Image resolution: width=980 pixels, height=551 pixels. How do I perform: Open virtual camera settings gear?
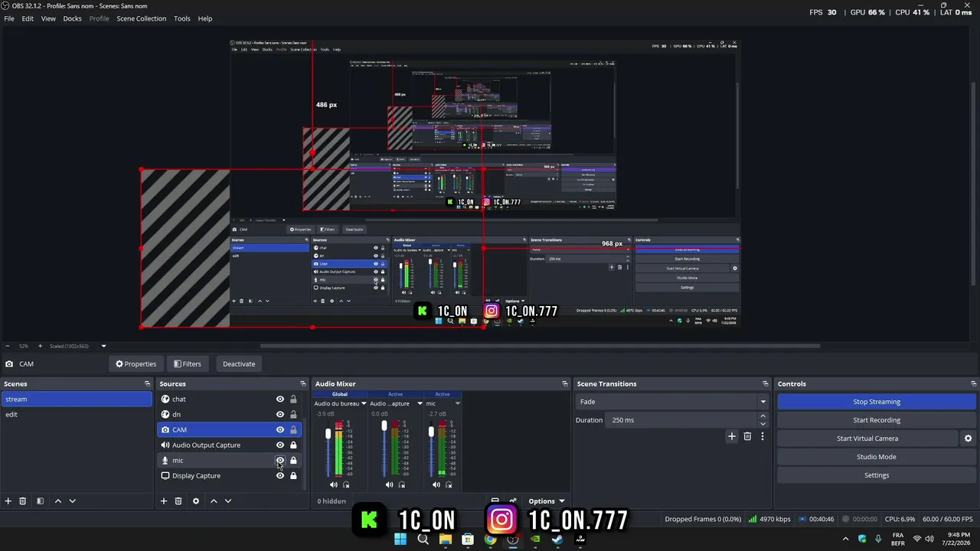pos(968,439)
